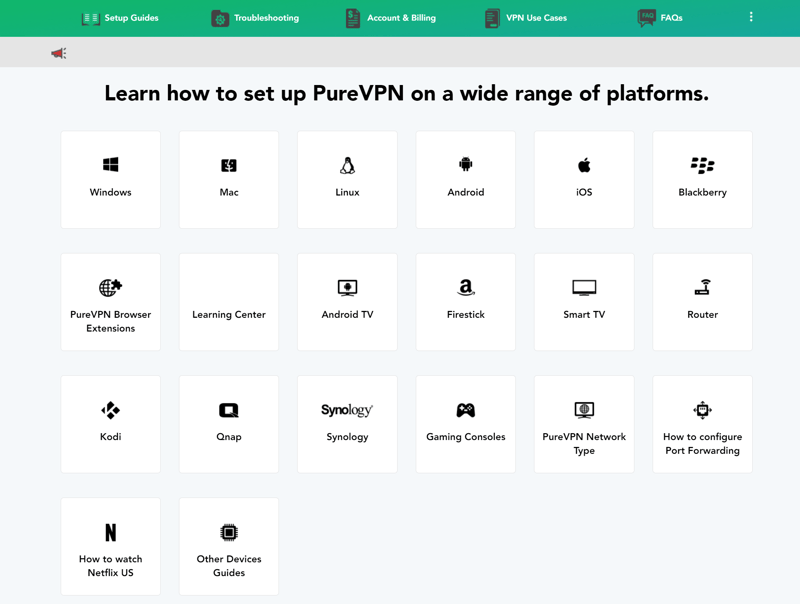Image resolution: width=800 pixels, height=604 pixels.
Task: Click the Linux penguin icon
Action: tap(347, 165)
